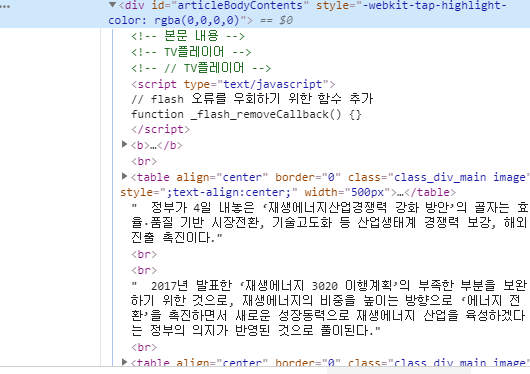Select the 본문 내용 comment line
Screen dimensions: 530x374
coord(188,36)
